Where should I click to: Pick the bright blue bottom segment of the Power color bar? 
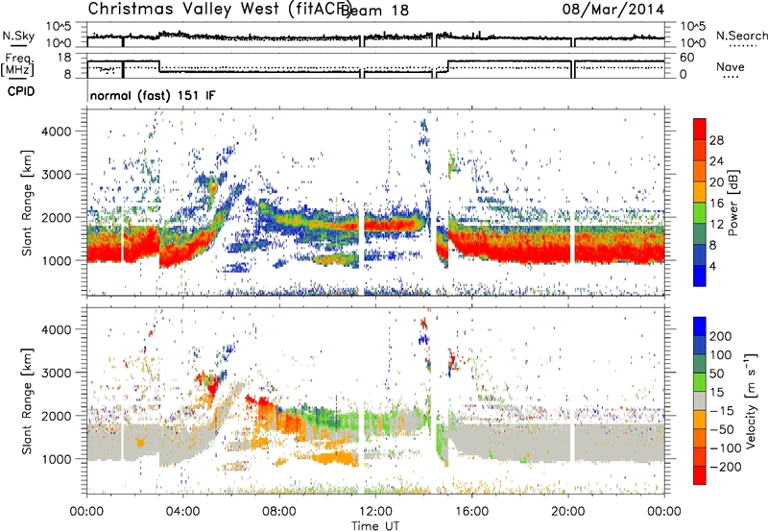click(x=700, y=276)
